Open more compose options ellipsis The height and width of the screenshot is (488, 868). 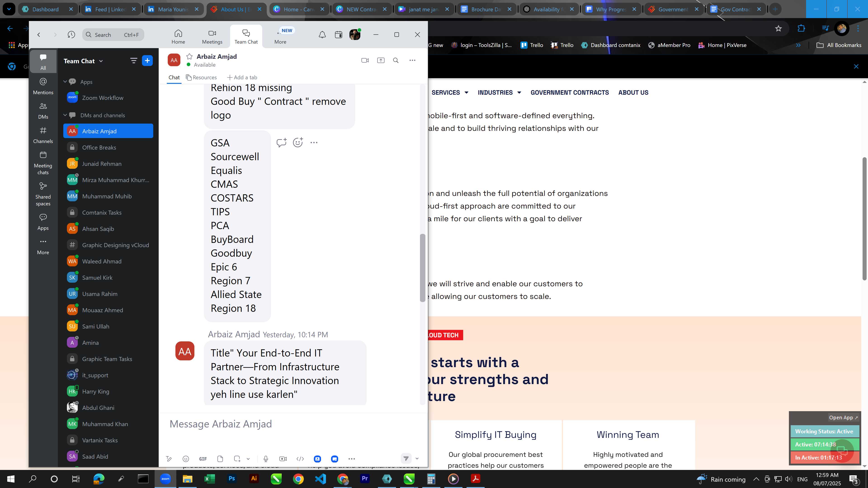coord(351,459)
